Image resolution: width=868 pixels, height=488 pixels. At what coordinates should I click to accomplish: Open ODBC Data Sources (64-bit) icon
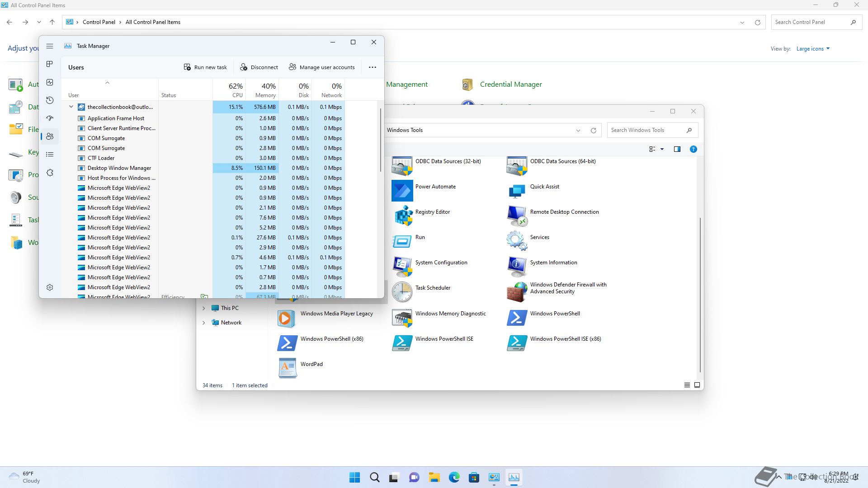pos(517,166)
